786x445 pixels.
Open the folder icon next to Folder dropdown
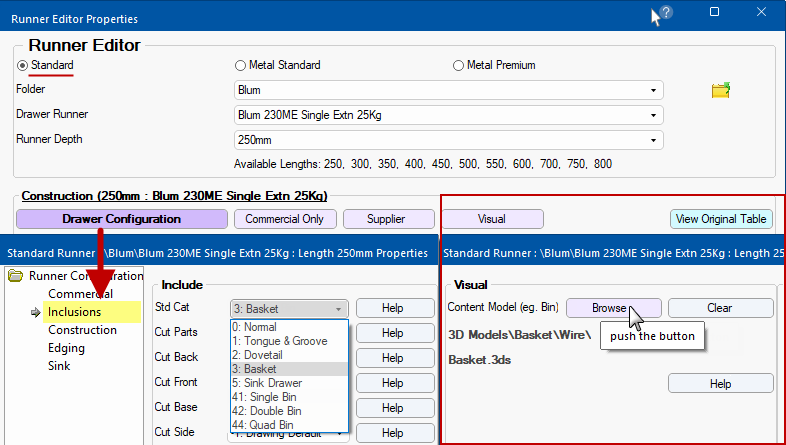click(720, 90)
